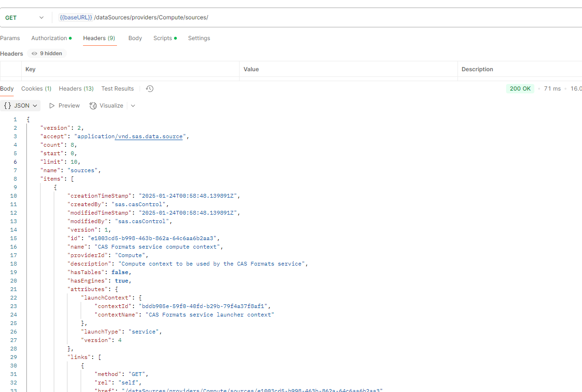Expand the chevron next to Visualize
This screenshot has height=392, width=582.
pos(133,105)
